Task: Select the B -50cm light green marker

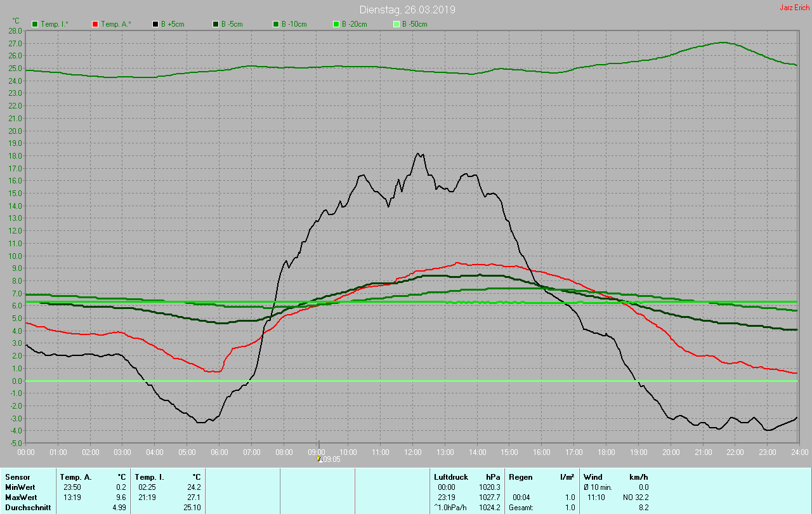Action: (396, 24)
